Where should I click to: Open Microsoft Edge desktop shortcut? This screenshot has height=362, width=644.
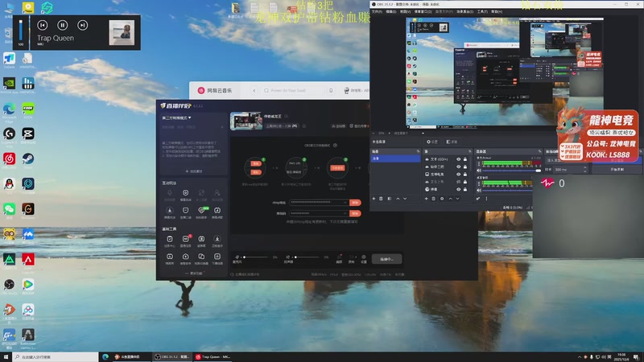[9, 109]
